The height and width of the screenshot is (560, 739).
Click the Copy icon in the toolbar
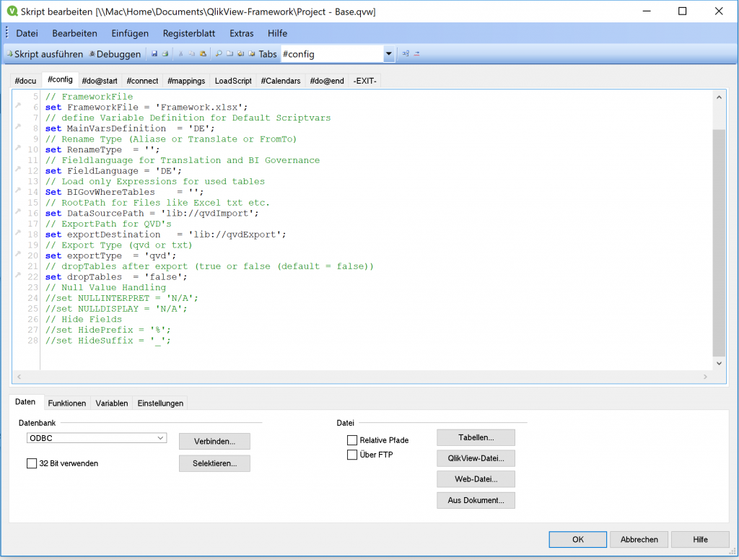click(x=191, y=53)
